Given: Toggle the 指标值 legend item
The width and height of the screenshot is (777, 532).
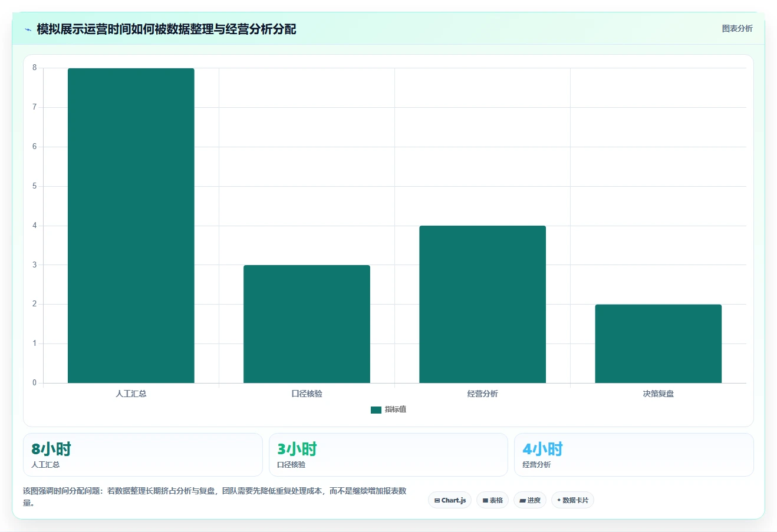Looking at the screenshot, I should click(x=388, y=409).
